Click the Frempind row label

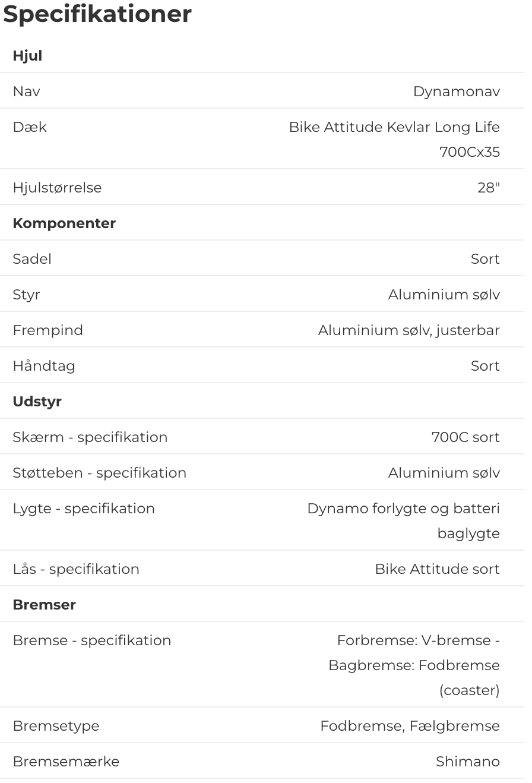click(x=47, y=330)
